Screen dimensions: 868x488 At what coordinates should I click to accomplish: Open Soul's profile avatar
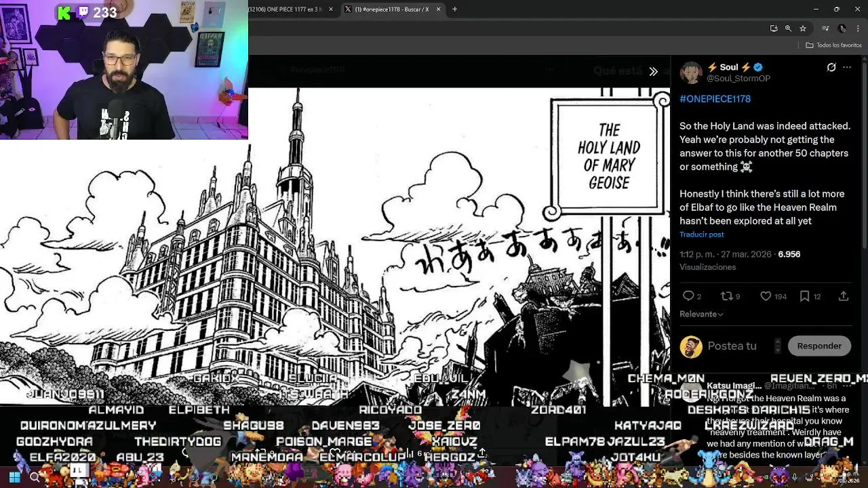coord(691,73)
